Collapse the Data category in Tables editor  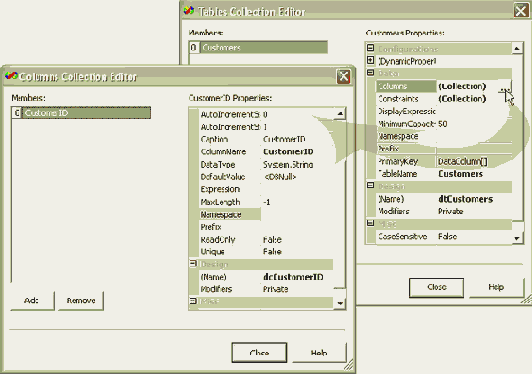tap(370, 73)
